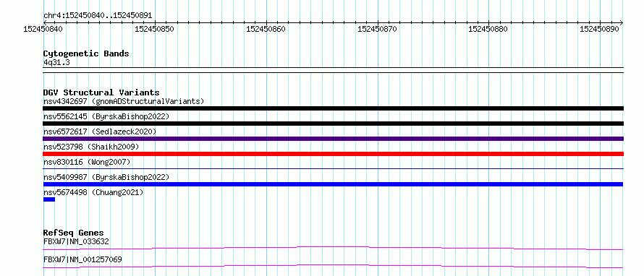
Task: Click the RefSeq Genes track title
Action: point(74,233)
